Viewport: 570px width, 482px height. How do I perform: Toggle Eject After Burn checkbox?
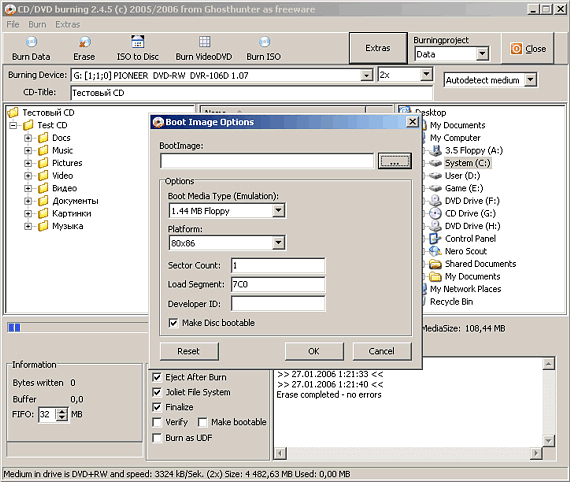pos(157,377)
